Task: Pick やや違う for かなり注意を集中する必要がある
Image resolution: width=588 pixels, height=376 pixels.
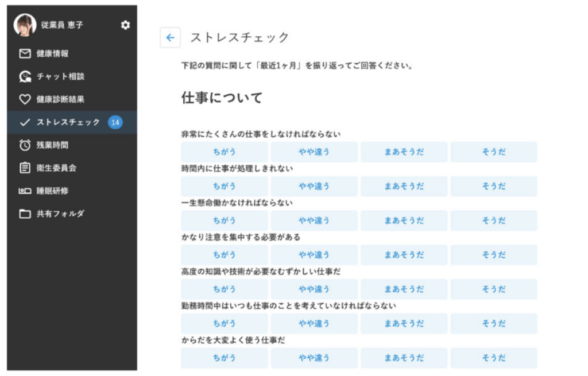Action: coord(314,255)
